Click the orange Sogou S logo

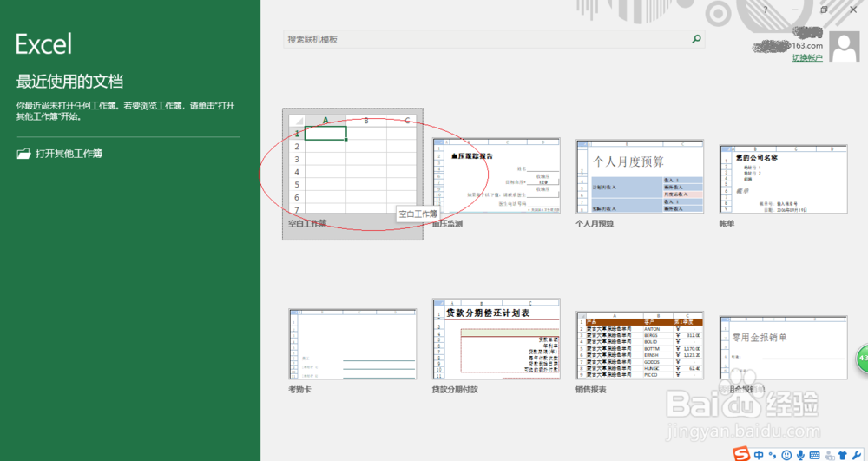(x=742, y=454)
